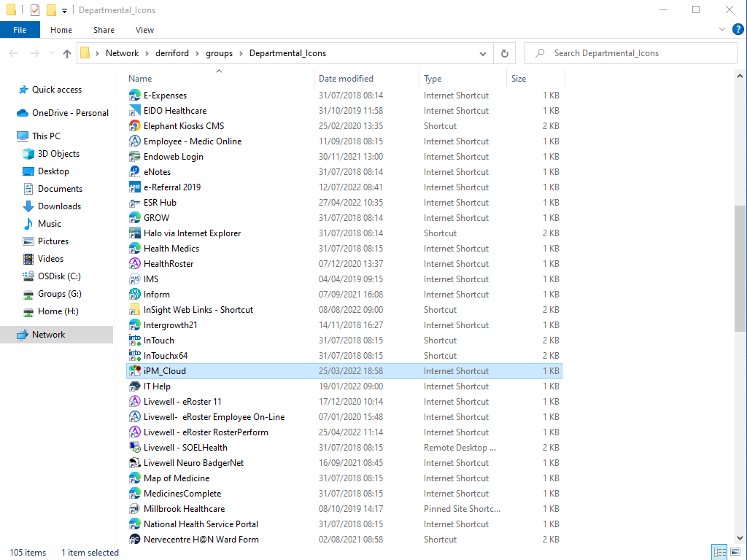Open the File menu
The width and height of the screenshot is (747, 560).
pyautogui.click(x=20, y=30)
